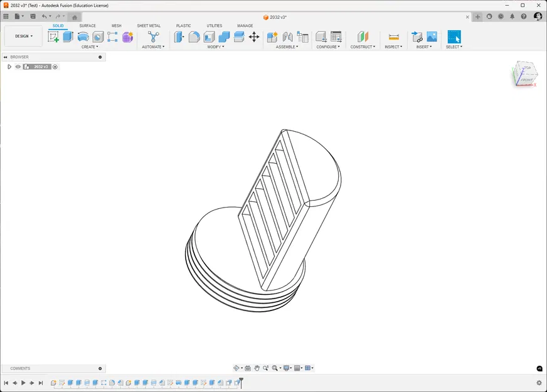Pick the Combine tool icon
Screen dimensions: 547x392
click(224, 36)
